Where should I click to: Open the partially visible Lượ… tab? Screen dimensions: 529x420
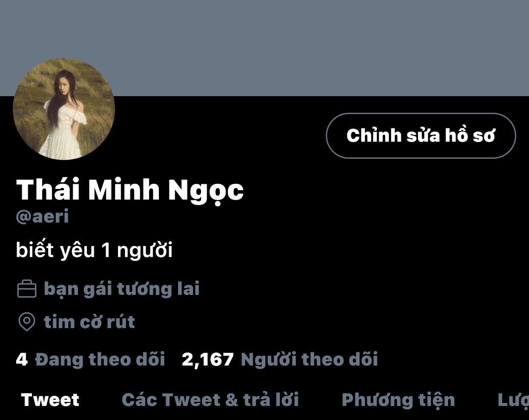[x=513, y=400]
